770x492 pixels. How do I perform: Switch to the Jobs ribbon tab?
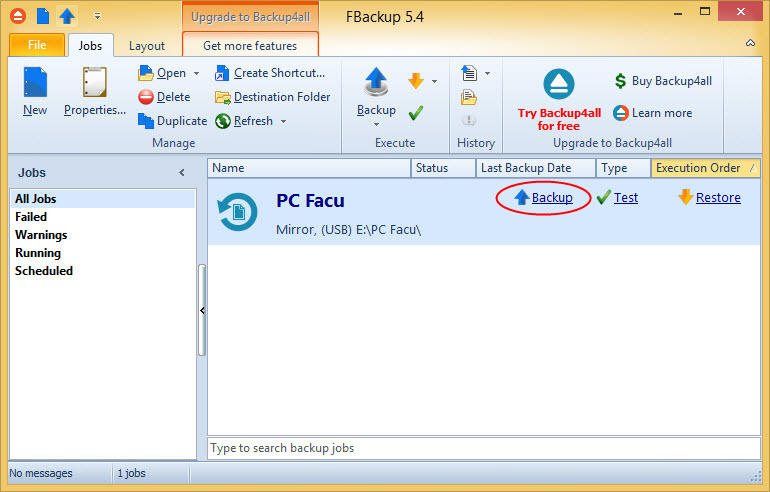[x=90, y=46]
